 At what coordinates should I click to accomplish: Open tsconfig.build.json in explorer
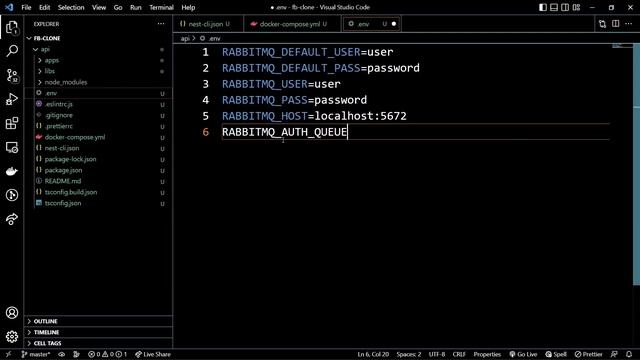pos(98,192)
